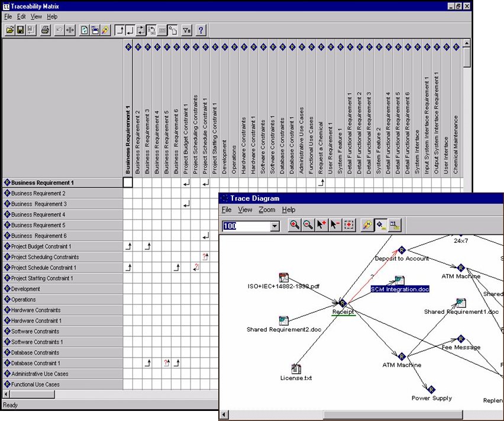
Task: Toggle the circle and document toolbar button
Action: click(x=173, y=30)
